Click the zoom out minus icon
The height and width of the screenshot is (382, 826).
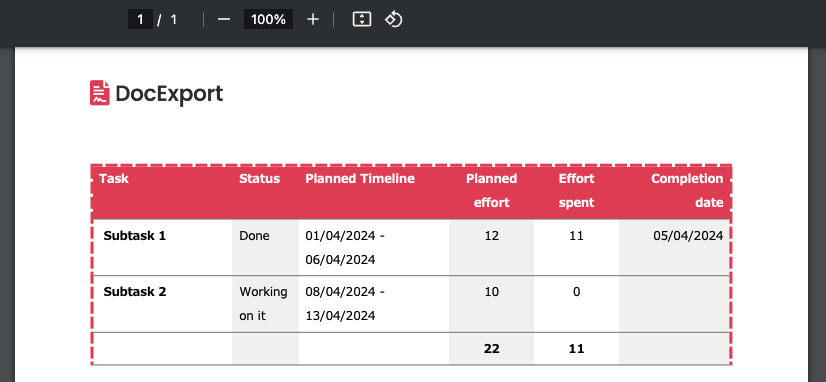(224, 19)
